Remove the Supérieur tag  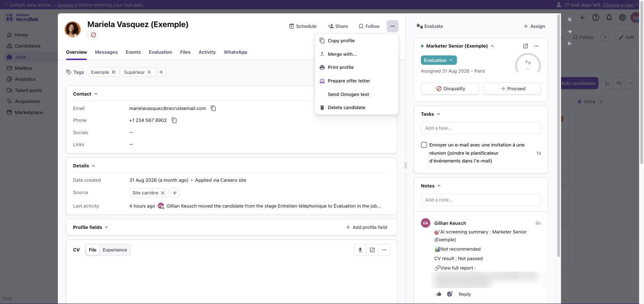coord(149,72)
